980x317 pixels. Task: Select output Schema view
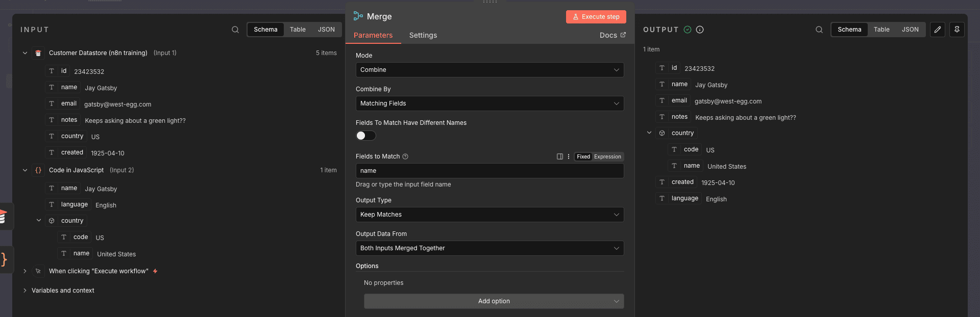pos(849,30)
